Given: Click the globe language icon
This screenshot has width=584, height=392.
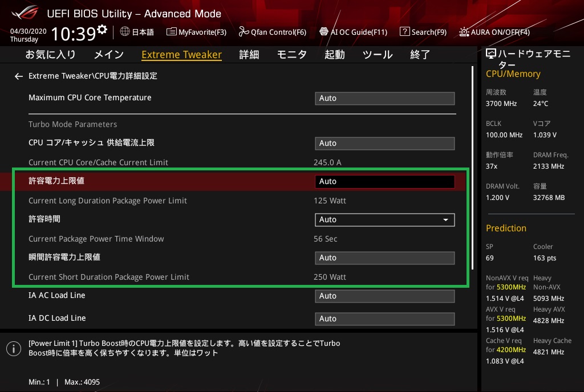Looking at the screenshot, I should 125,31.
